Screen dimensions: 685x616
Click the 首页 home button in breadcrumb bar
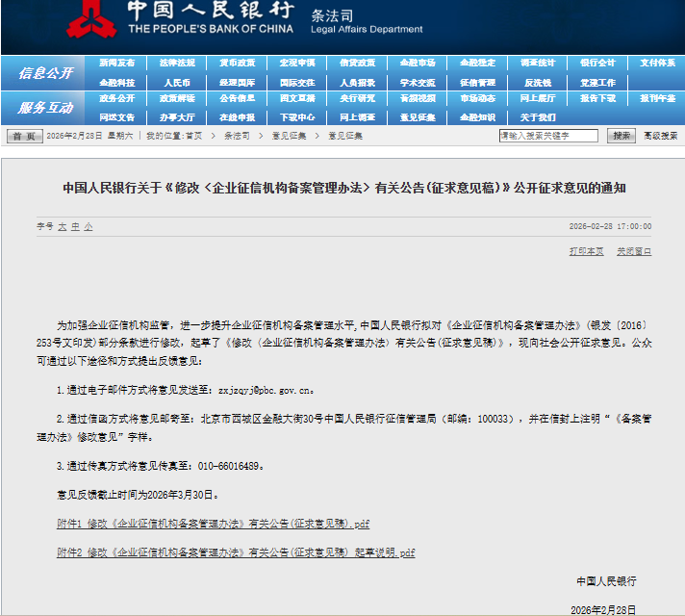click(25, 136)
